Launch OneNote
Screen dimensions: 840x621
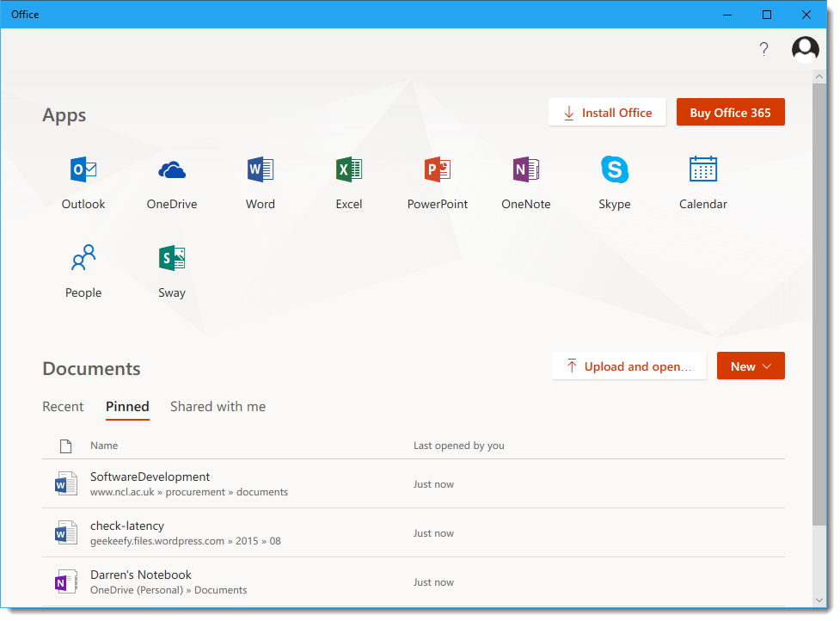(x=525, y=181)
